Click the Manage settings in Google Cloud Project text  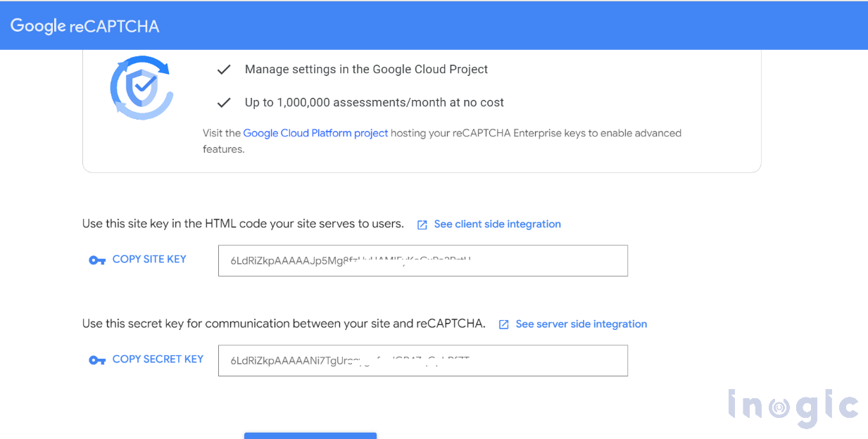(366, 70)
